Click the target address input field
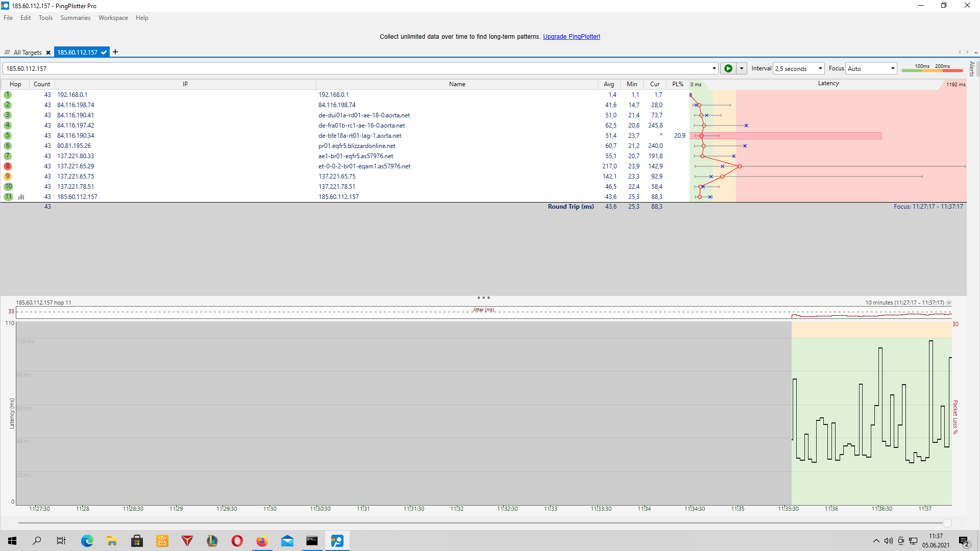This screenshot has width=980, height=551. click(357, 68)
